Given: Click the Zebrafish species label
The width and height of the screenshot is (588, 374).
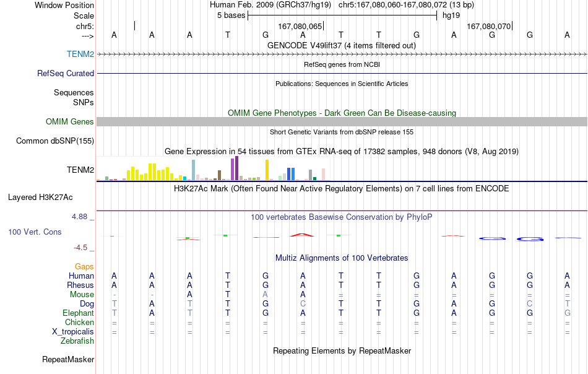Looking at the screenshot, I should click(77, 341).
